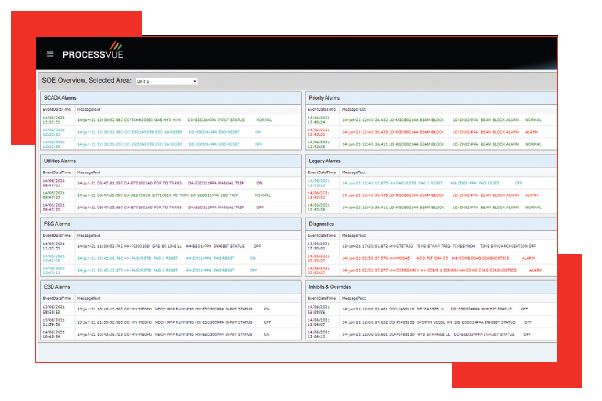This screenshot has width=602, height=401.
Task: Click the Inhibits & Overrides panel title
Action: (336, 288)
